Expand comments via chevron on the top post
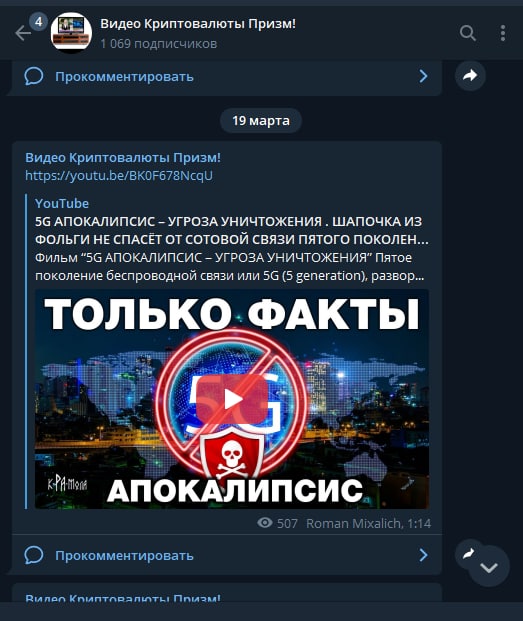Image resolution: width=523 pixels, height=621 pixels. [423, 76]
